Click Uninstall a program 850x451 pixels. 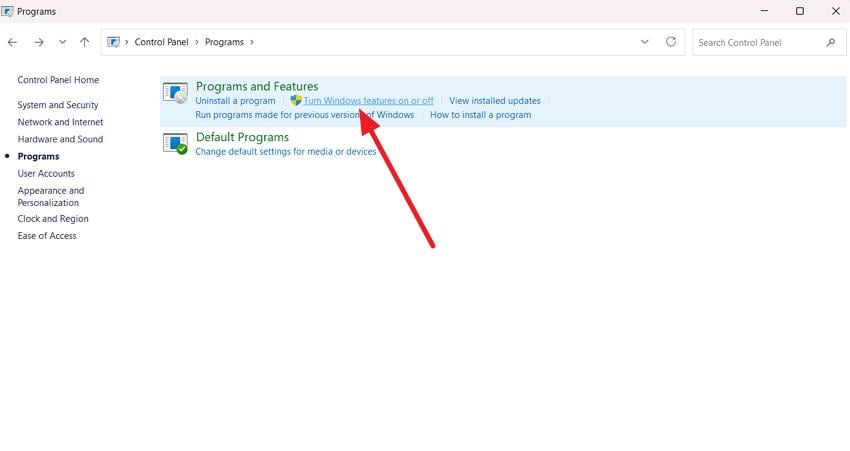pyautogui.click(x=235, y=101)
